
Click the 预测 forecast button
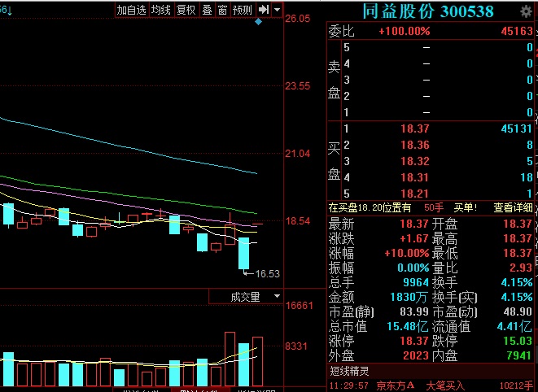click(x=242, y=10)
